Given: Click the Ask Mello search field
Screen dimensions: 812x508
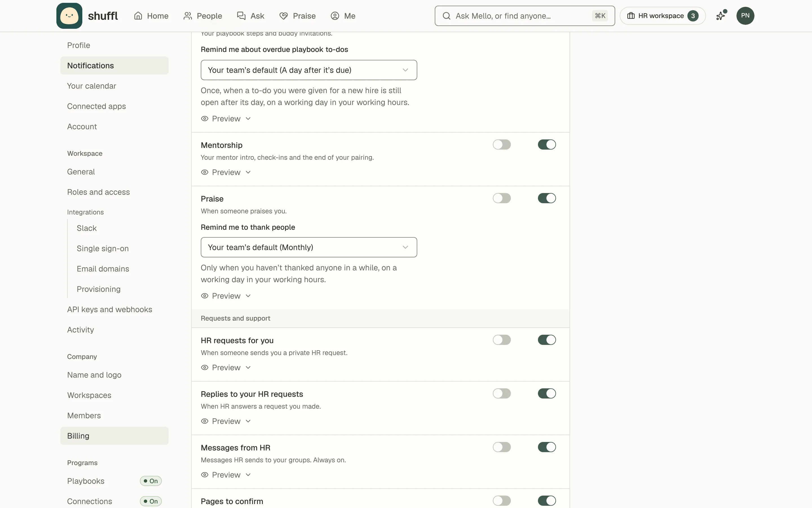Looking at the screenshot, I should coord(525,16).
